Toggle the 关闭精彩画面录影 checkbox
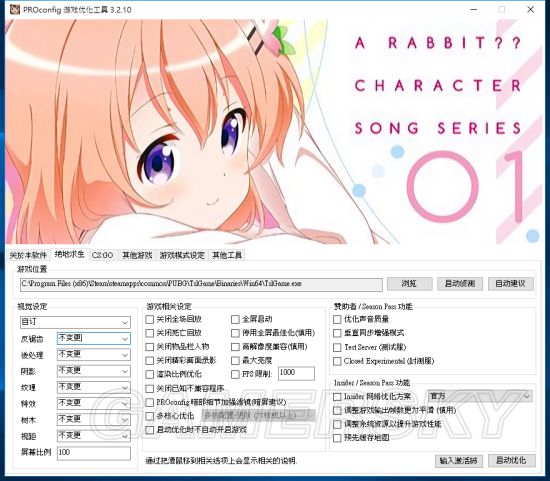 coord(150,361)
